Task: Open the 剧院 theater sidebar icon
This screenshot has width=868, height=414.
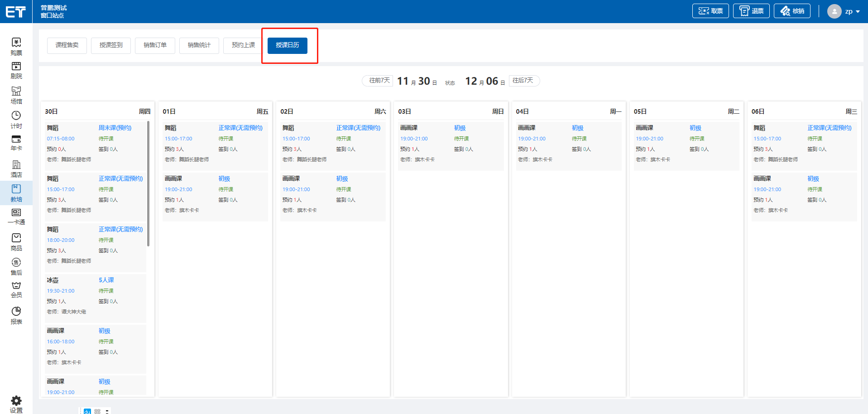Action: (16, 67)
